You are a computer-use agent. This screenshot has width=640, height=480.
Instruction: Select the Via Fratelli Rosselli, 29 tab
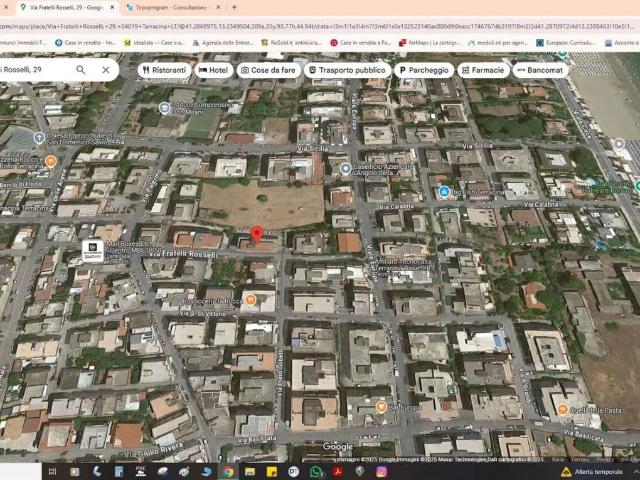[x=65, y=7]
